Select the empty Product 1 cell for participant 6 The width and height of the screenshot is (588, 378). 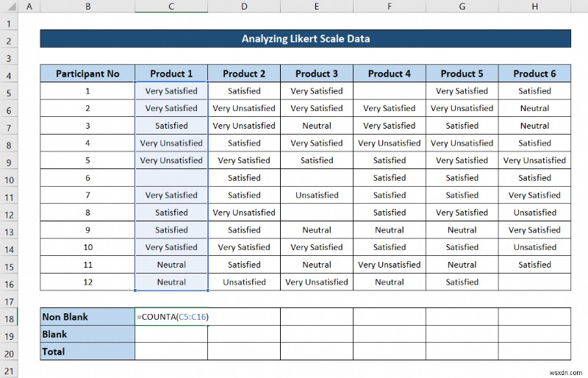point(171,177)
